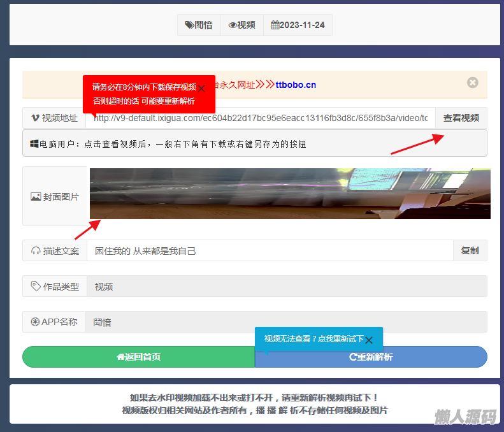Image resolution: width=504 pixels, height=432 pixels.
Task: Click the headphones icon on 描述文案 label
Action: pyautogui.click(x=36, y=251)
